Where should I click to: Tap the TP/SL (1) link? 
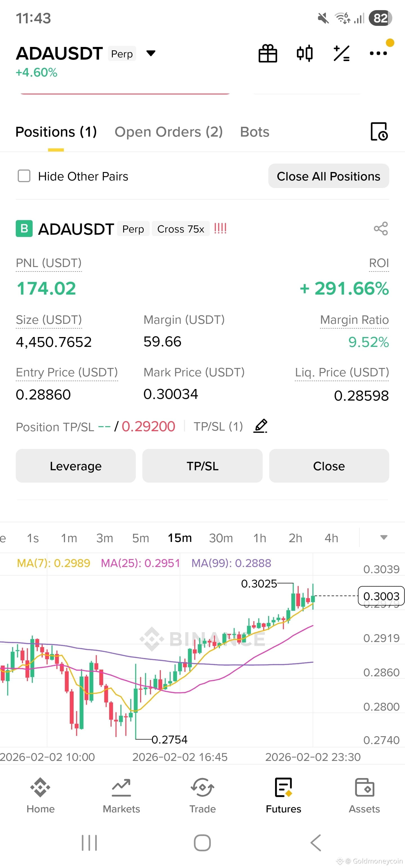(218, 427)
